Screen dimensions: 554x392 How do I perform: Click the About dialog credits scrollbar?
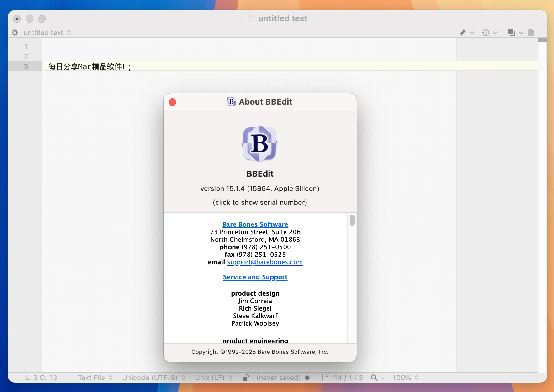(x=352, y=220)
